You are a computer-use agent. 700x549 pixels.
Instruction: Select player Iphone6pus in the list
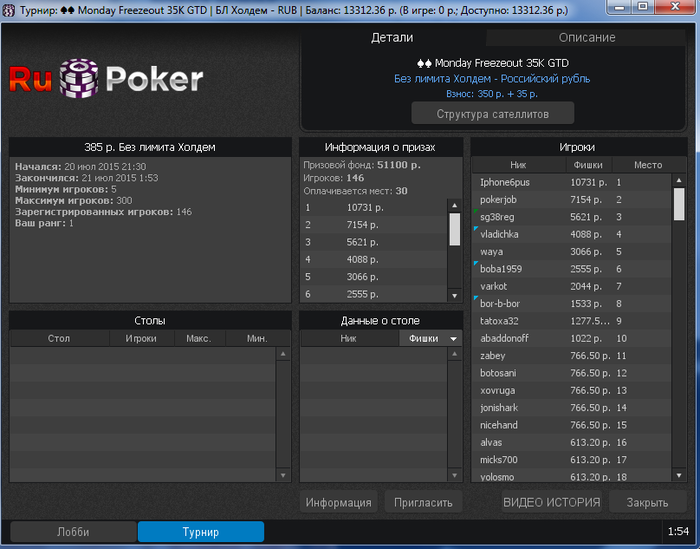click(571, 182)
